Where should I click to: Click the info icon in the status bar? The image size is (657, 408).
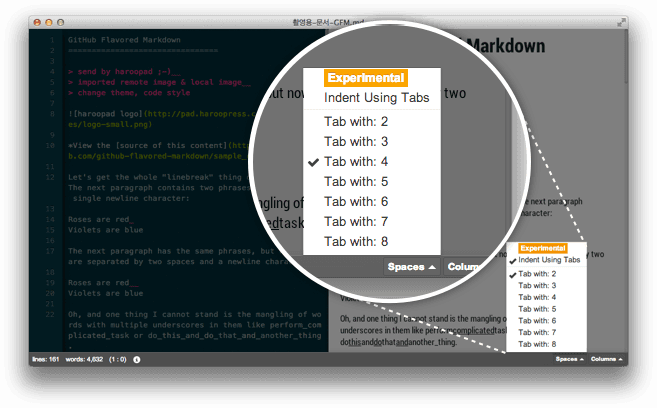137,358
